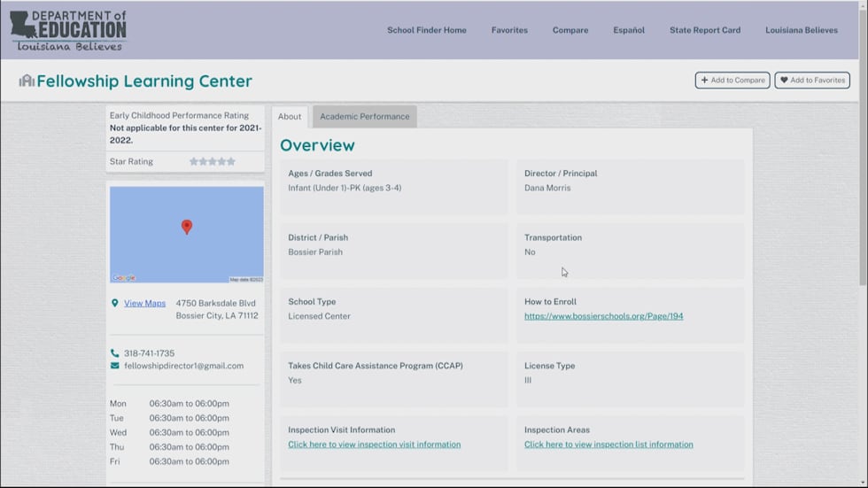Click the Dana Morris director name
The height and width of the screenshot is (488, 868).
point(547,188)
